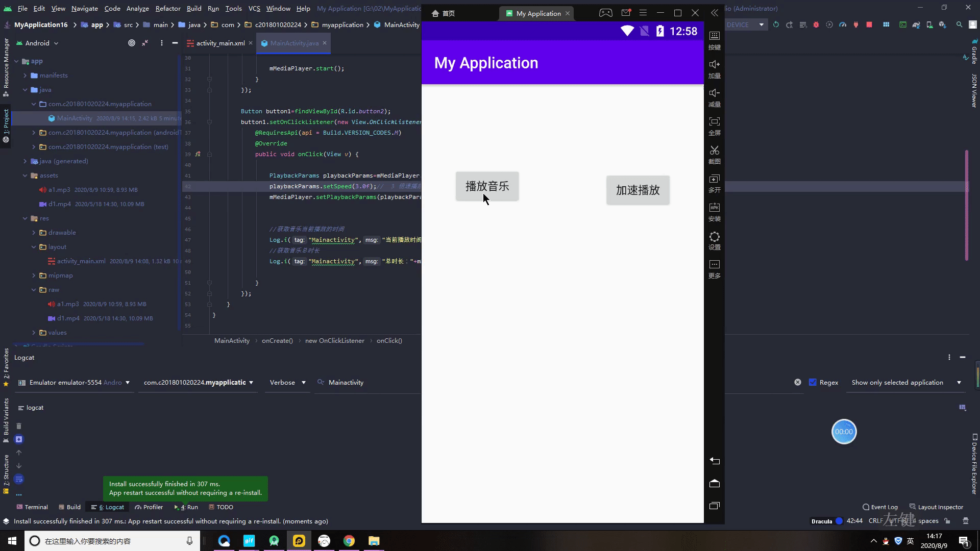Toggle scroll-to-end button in logcat
The height and width of the screenshot is (551, 980).
click(19, 439)
